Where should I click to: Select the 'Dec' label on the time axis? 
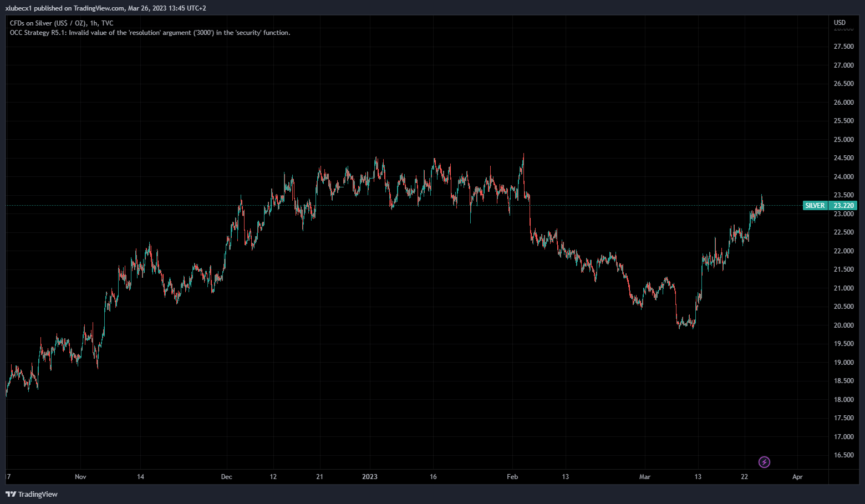coord(226,477)
